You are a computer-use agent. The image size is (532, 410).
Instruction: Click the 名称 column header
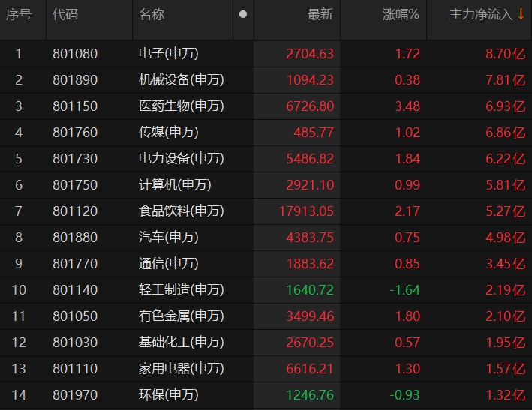152,15
